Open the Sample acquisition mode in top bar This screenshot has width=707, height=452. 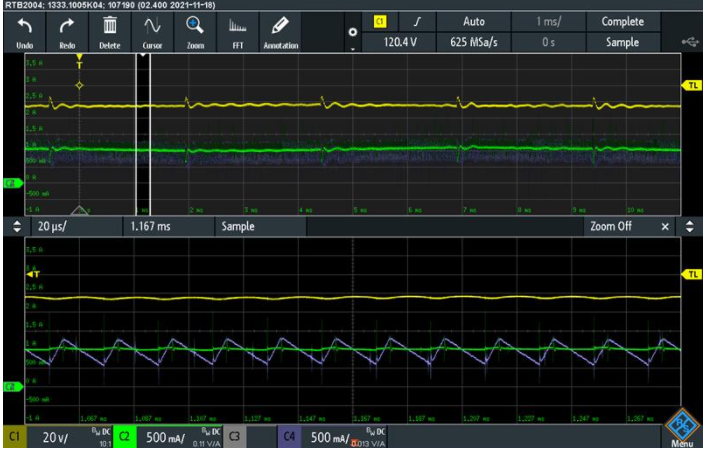click(621, 42)
